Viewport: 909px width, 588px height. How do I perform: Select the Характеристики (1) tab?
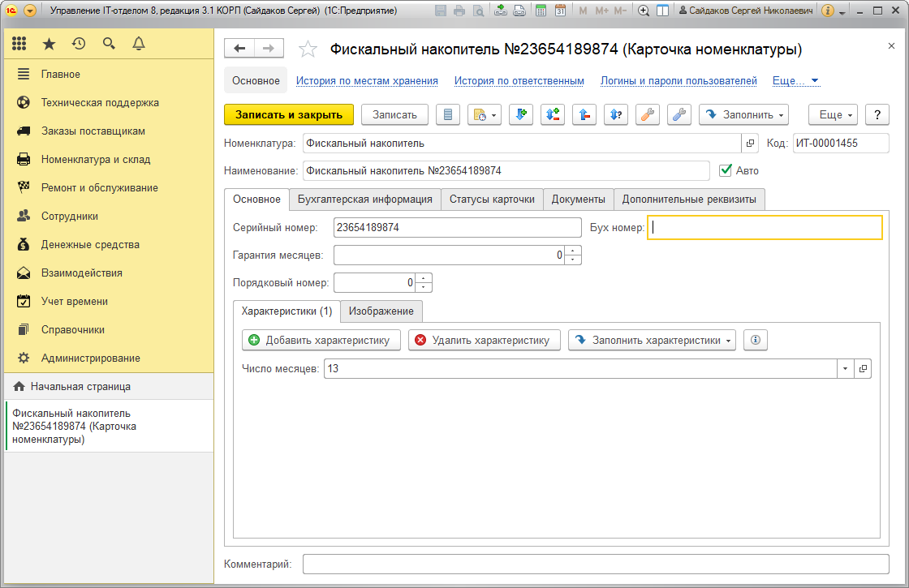pos(286,311)
